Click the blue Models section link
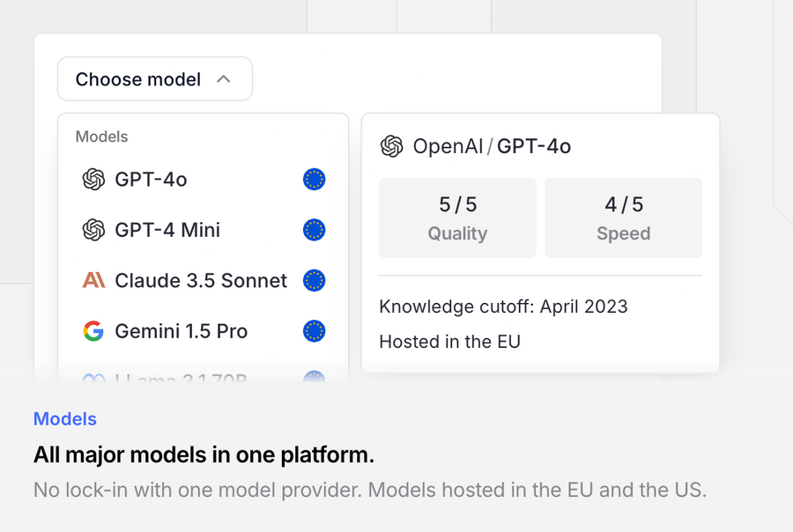 tap(65, 419)
